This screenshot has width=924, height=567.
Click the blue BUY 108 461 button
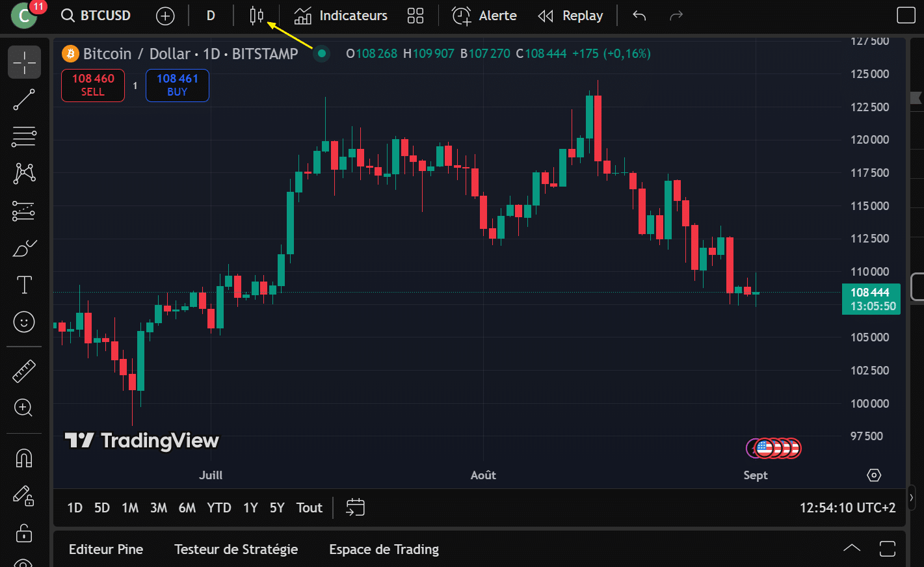pyautogui.click(x=177, y=85)
